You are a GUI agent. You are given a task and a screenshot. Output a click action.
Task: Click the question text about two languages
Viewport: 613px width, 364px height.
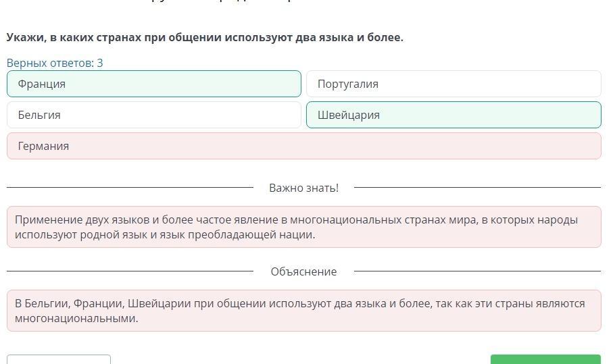pyautogui.click(x=204, y=38)
